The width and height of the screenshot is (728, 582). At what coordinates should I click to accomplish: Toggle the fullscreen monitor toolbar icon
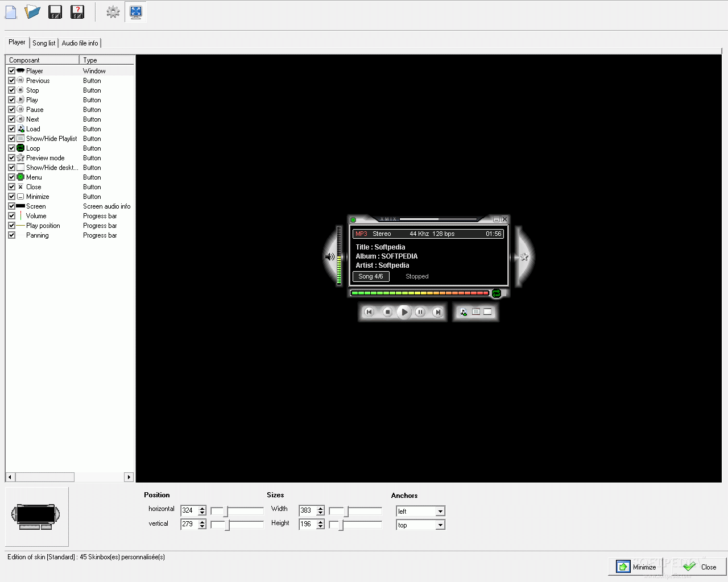[135, 12]
